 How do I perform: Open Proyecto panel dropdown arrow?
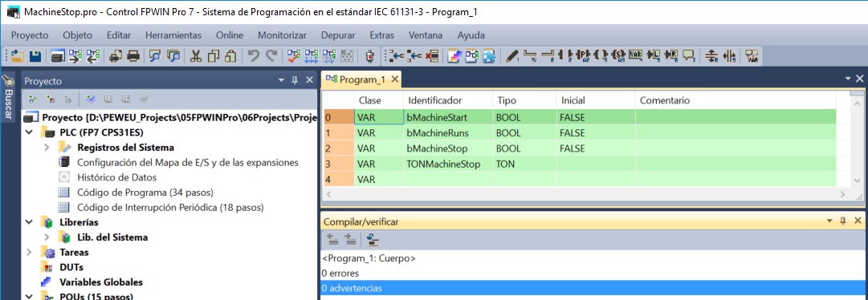281,81
